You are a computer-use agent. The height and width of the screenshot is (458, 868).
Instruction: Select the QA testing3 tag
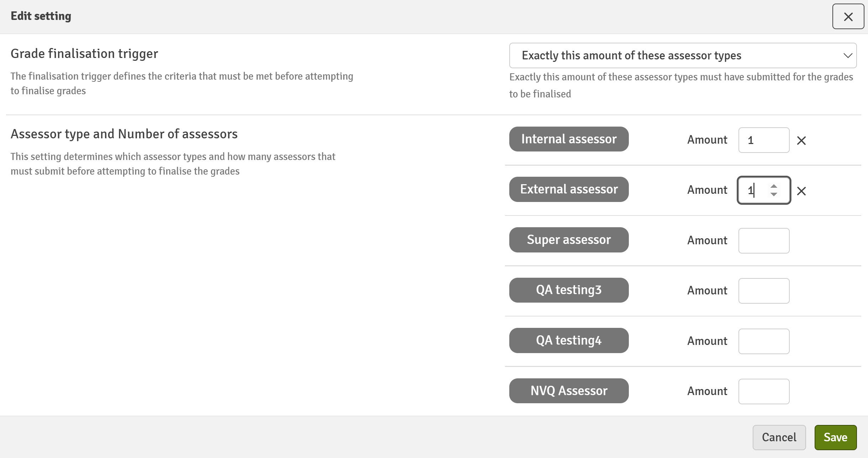click(569, 290)
